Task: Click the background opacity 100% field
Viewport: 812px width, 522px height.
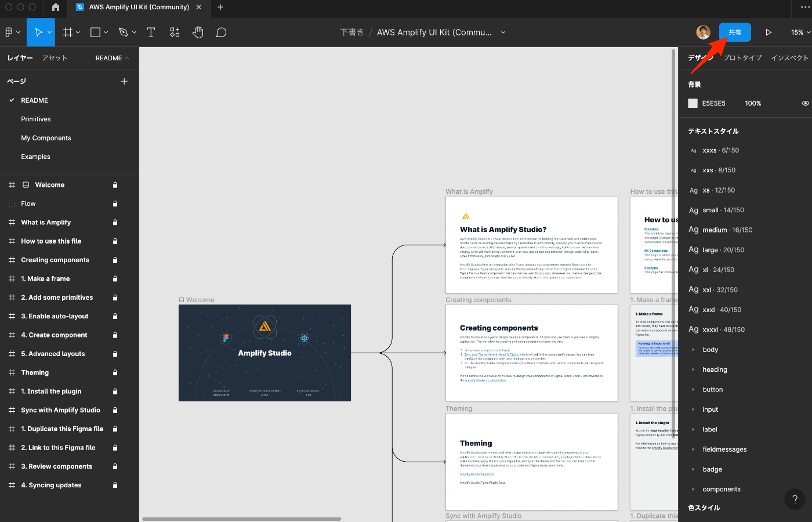Action: [753, 103]
